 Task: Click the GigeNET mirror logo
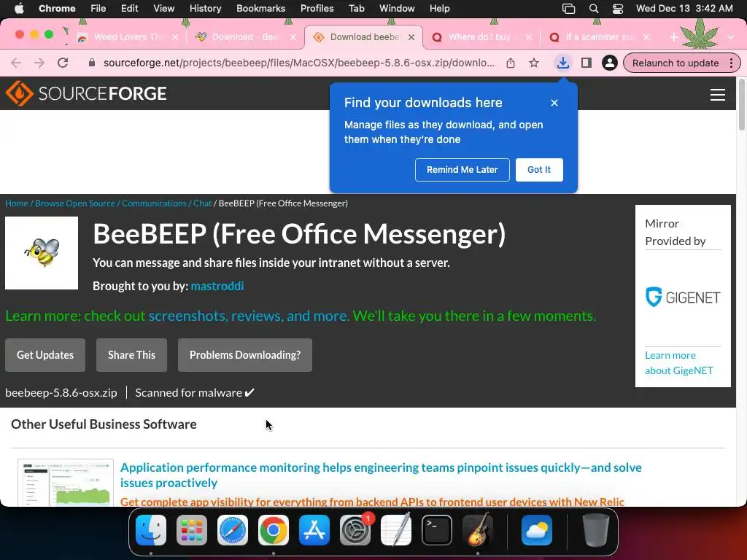tap(683, 297)
